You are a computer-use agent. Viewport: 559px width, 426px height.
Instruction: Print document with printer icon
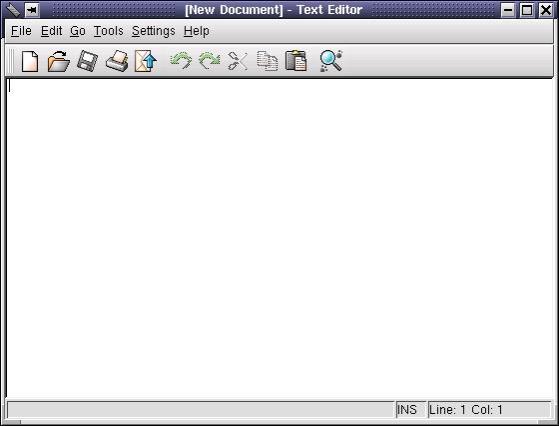[117, 61]
